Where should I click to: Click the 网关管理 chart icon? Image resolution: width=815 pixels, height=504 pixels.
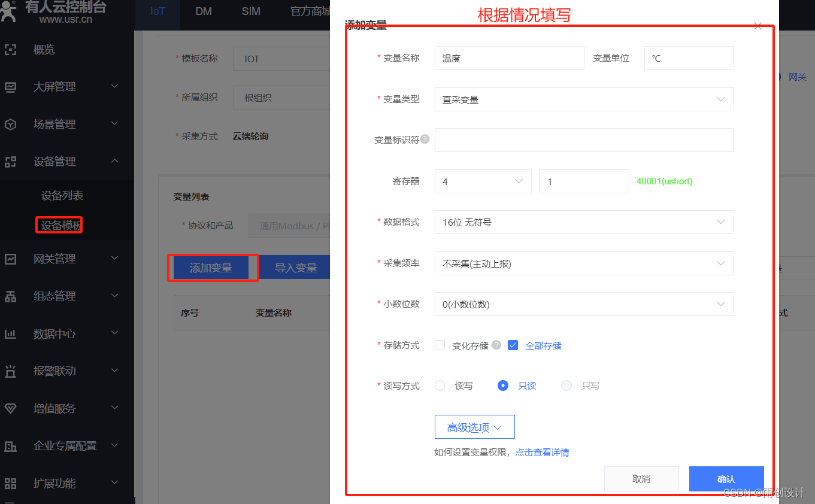[x=10, y=259]
